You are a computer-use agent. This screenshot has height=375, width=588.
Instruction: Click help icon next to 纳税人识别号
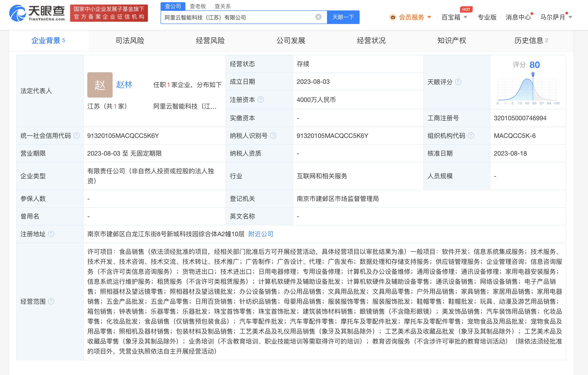click(x=273, y=135)
